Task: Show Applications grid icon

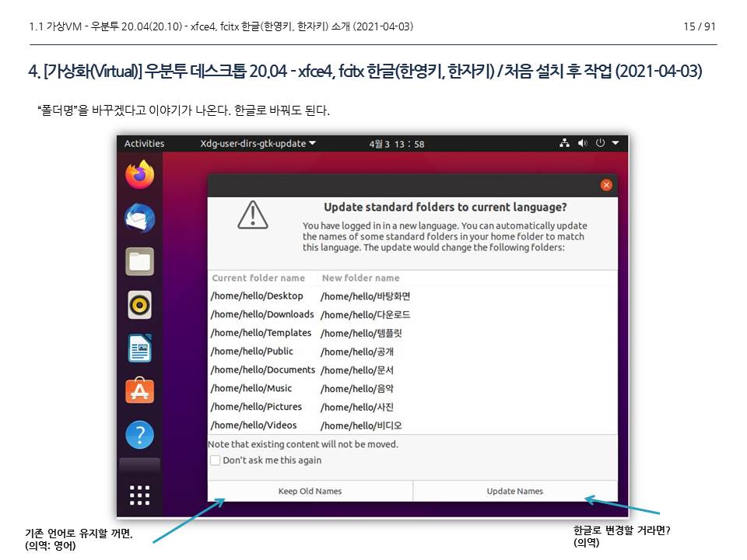Action: tap(139, 495)
